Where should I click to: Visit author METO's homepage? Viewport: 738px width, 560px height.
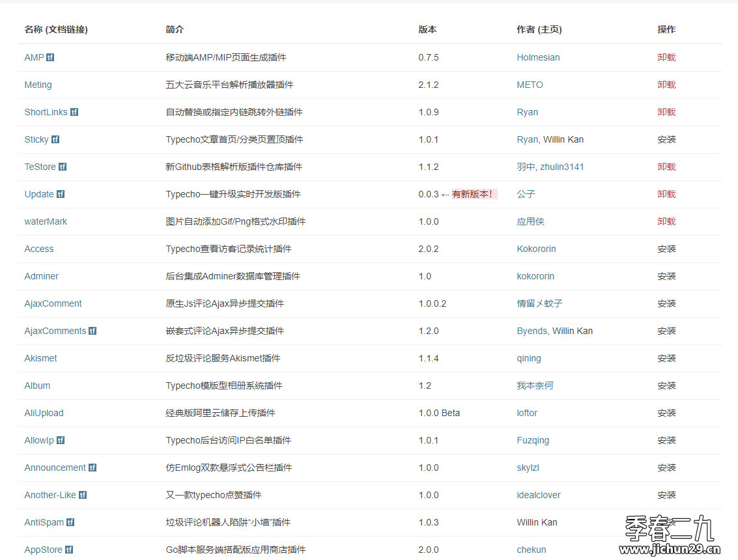click(530, 85)
